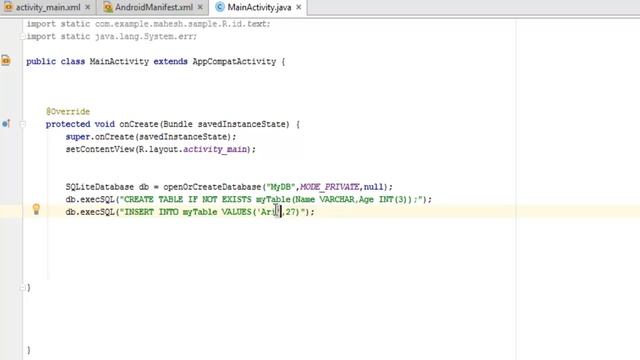The width and height of the screenshot is (640, 360).
Task: Click the lightbulb quick-fix icon
Action: [36, 209]
